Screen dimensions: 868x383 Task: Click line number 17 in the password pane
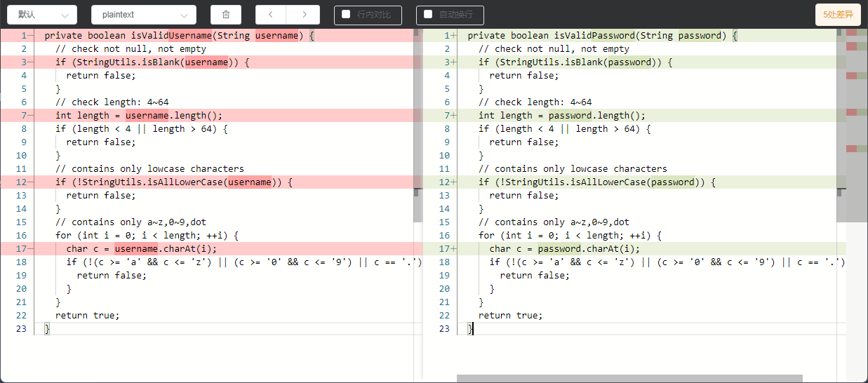(x=444, y=248)
